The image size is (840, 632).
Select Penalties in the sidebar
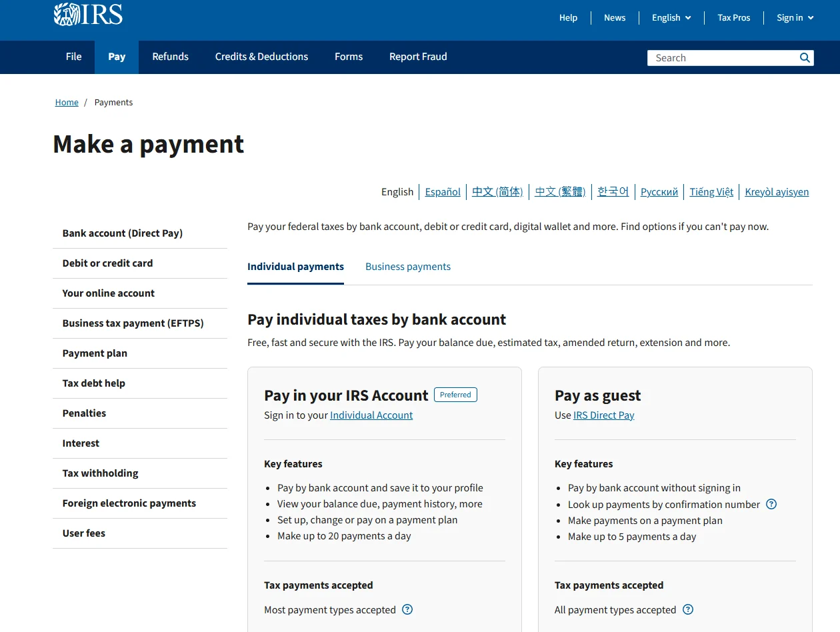click(140, 413)
